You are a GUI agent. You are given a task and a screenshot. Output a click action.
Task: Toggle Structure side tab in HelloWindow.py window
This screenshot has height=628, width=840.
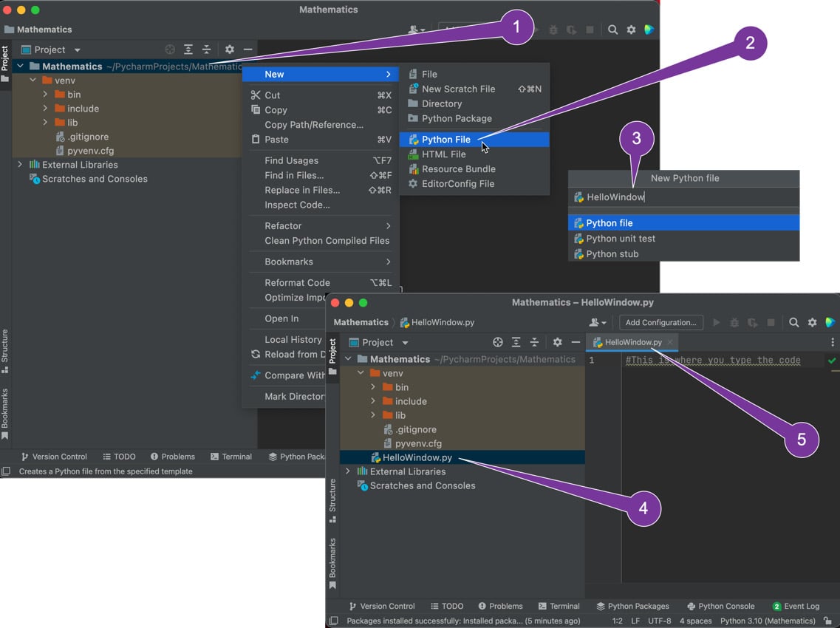click(x=332, y=500)
